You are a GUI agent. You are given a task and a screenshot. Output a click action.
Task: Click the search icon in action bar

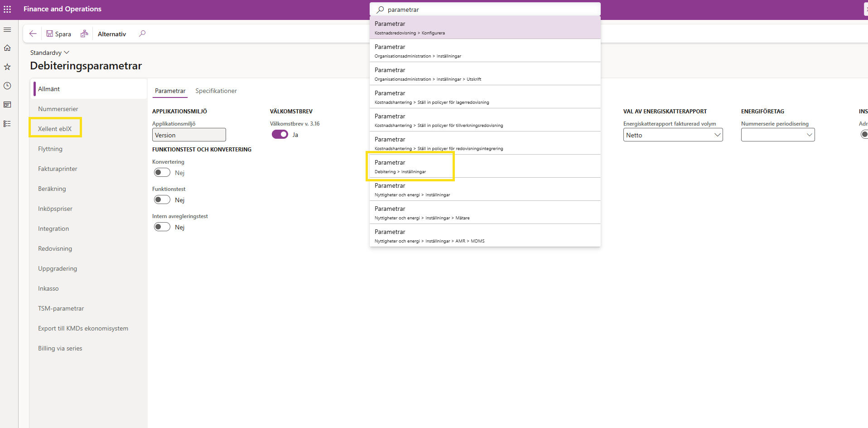pos(142,34)
